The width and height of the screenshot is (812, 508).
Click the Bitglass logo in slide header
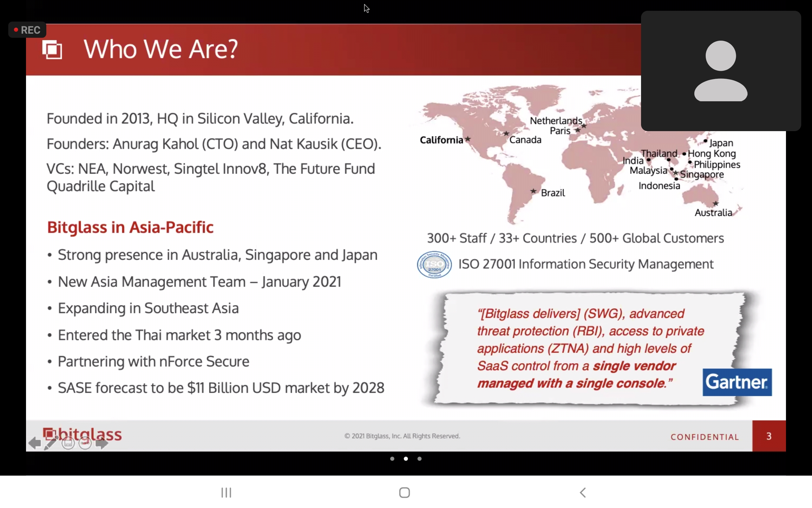point(52,50)
